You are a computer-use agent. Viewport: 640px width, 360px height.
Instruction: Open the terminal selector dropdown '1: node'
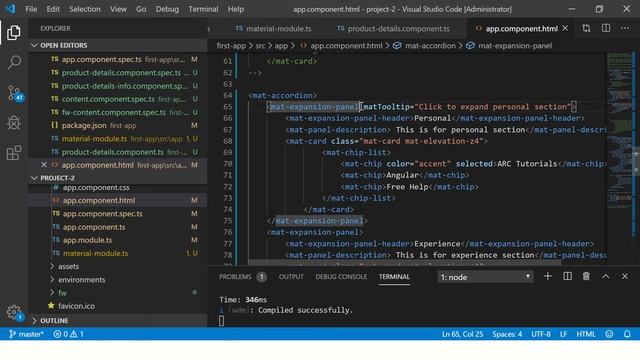pyautogui.click(x=485, y=277)
